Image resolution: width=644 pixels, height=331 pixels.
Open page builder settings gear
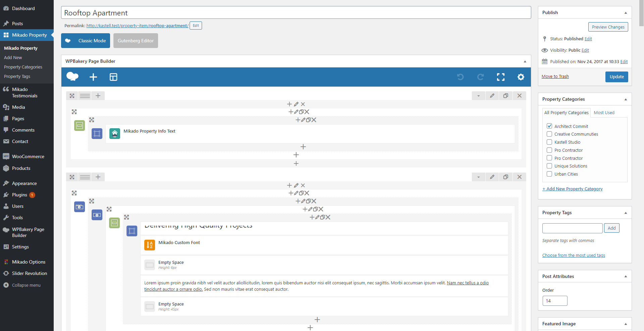[x=521, y=77]
